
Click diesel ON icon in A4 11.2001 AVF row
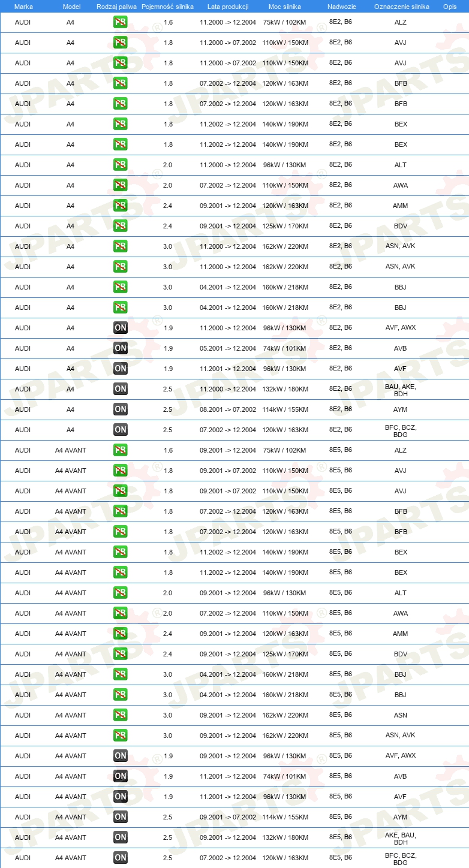(121, 369)
